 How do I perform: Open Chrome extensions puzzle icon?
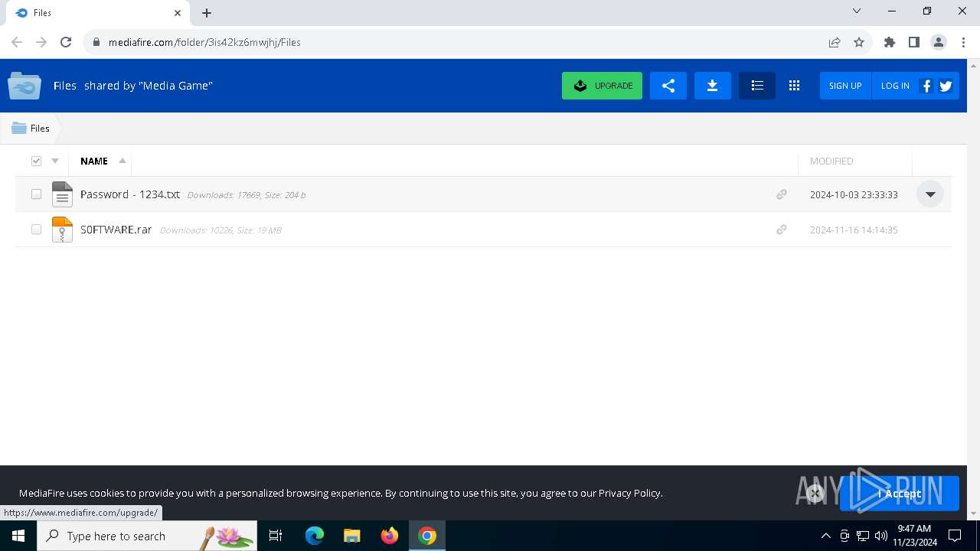tap(890, 42)
